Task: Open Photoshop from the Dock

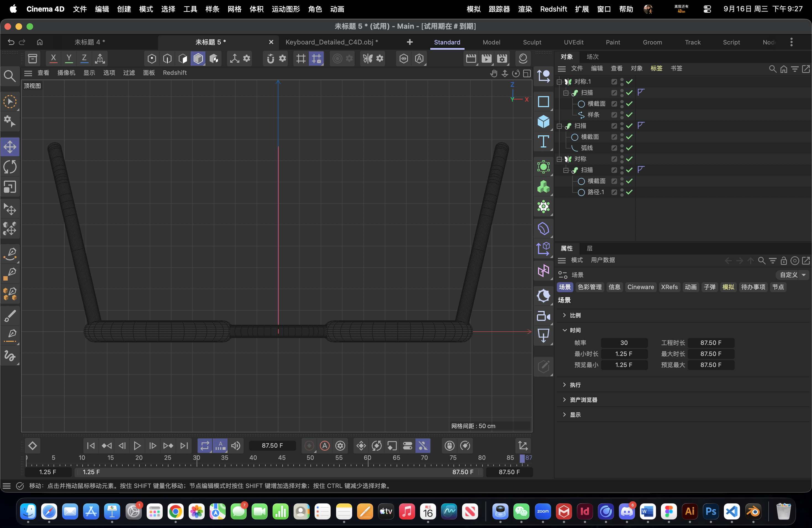Action: (x=711, y=511)
